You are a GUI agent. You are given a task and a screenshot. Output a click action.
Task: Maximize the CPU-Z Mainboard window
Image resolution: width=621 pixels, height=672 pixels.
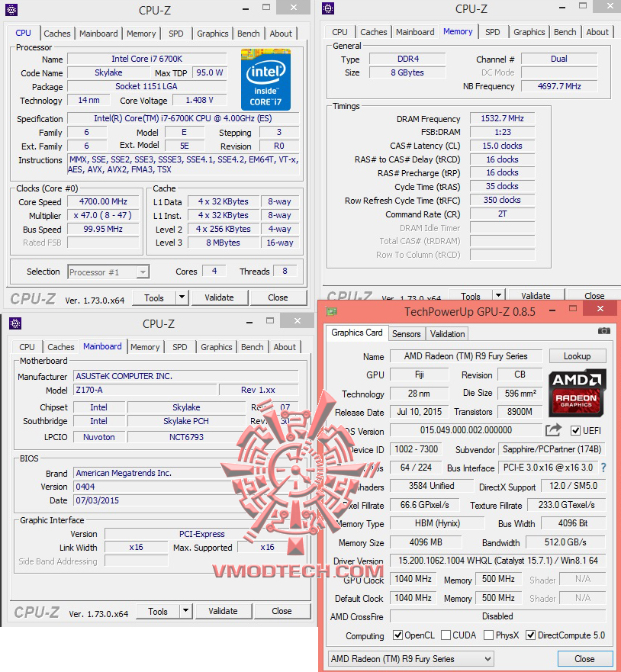point(270,320)
